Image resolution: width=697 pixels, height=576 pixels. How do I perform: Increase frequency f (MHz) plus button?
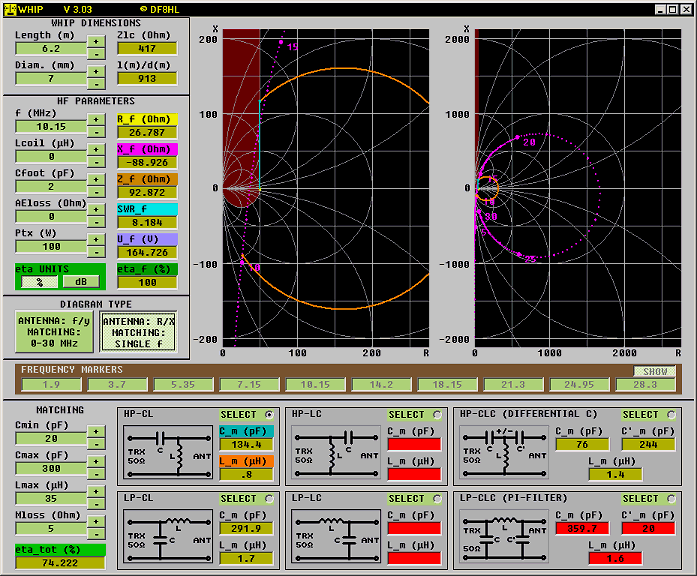95,119
